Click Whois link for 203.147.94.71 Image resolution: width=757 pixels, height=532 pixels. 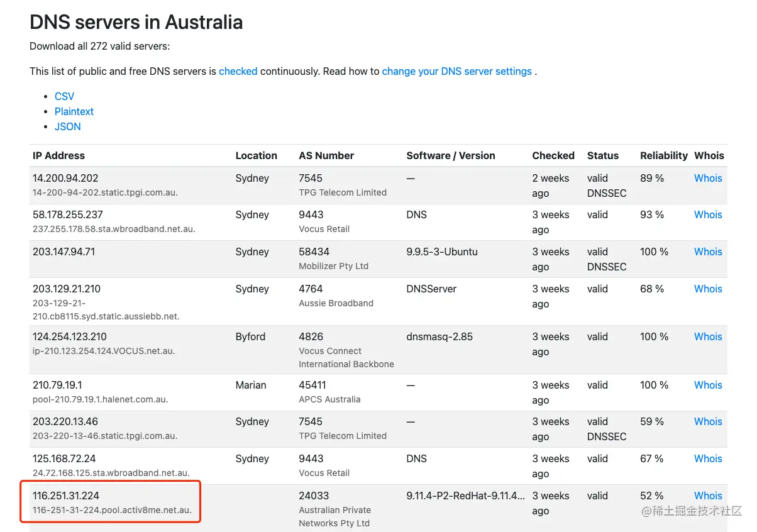pos(708,252)
